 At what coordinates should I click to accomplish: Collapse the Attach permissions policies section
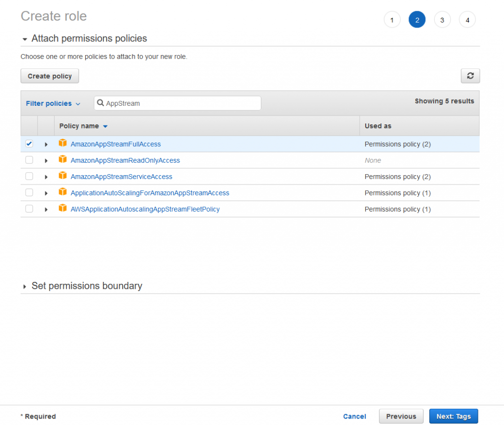25,39
